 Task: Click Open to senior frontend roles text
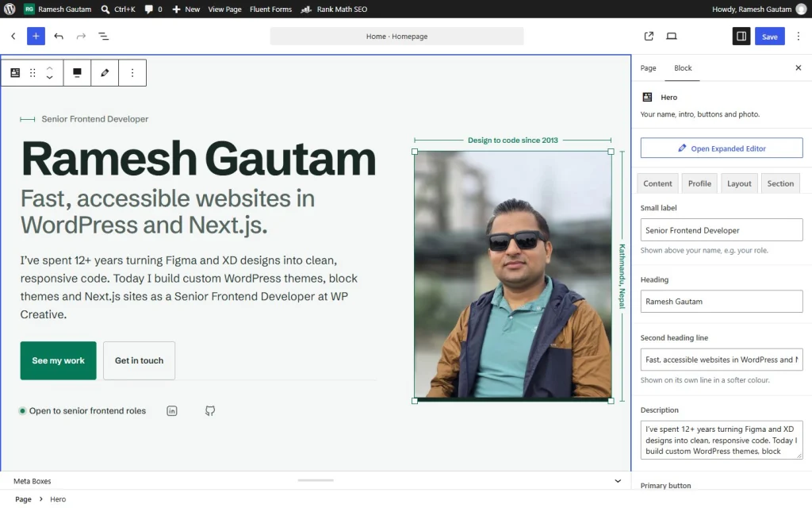(x=87, y=411)
